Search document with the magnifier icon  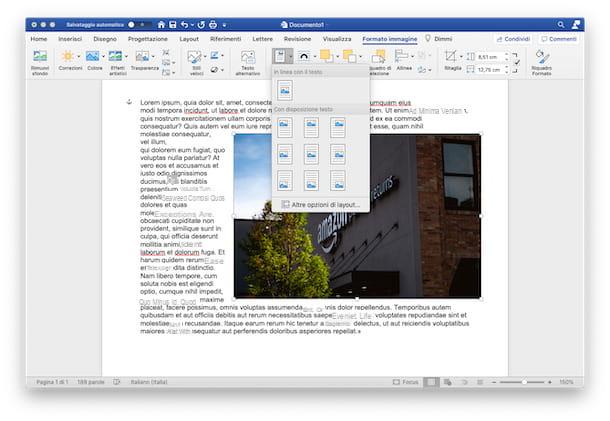click(x=561, y=25)
